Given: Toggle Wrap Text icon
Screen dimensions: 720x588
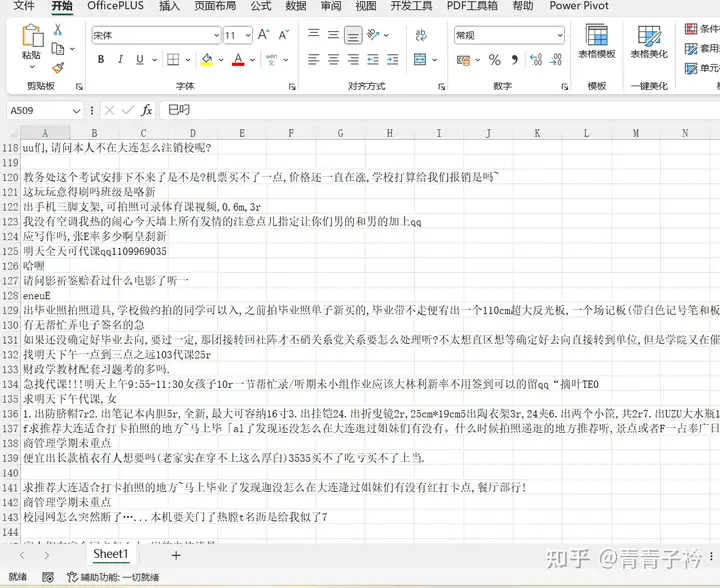Looking at the screenshot, I should coord(421,35).
